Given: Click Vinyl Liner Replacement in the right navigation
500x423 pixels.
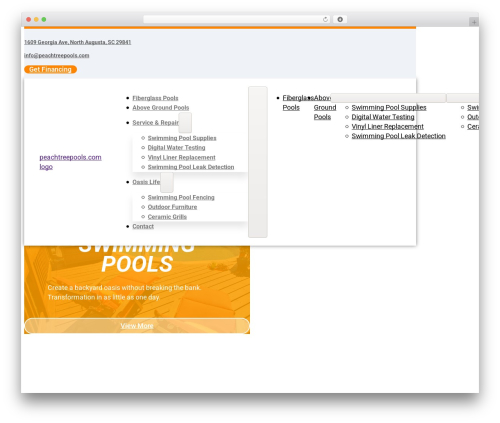Looking at the screenshot, I should pyautogui.click(x=387, y=127).
